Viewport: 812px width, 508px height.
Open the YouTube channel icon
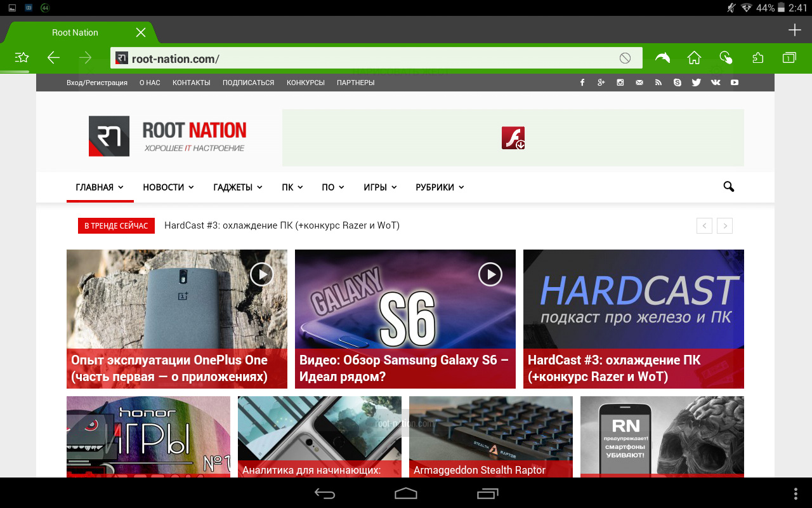pyautogui.click(x=735, y=83)
